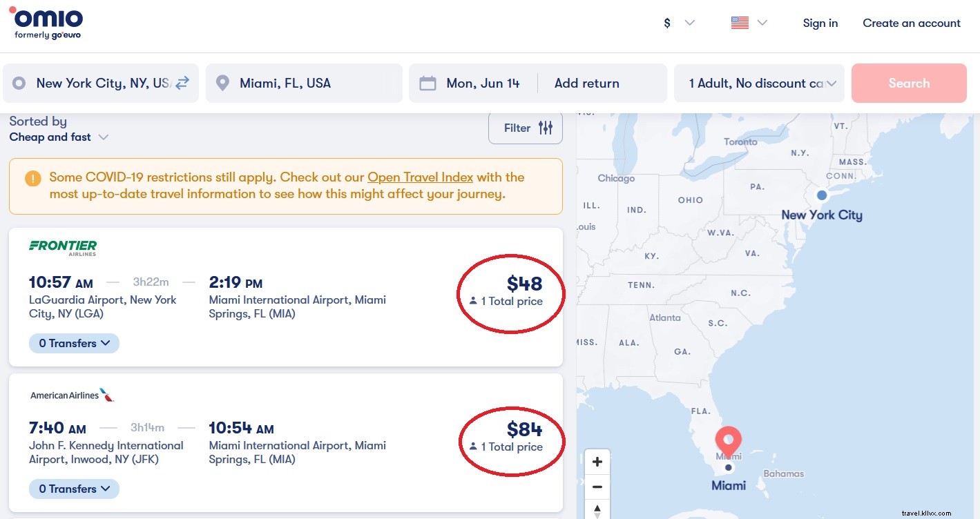
Task: Zoom in on the map
Action: point(597,461)
